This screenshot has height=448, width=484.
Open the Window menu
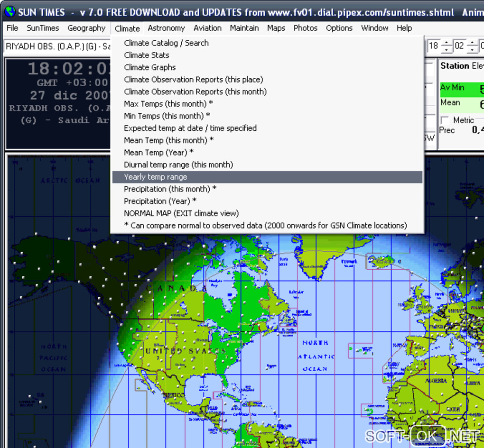(x=374, y=28)
